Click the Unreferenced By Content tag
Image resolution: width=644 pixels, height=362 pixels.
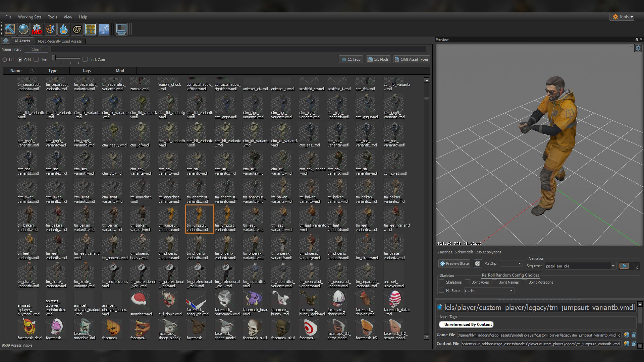466,324
